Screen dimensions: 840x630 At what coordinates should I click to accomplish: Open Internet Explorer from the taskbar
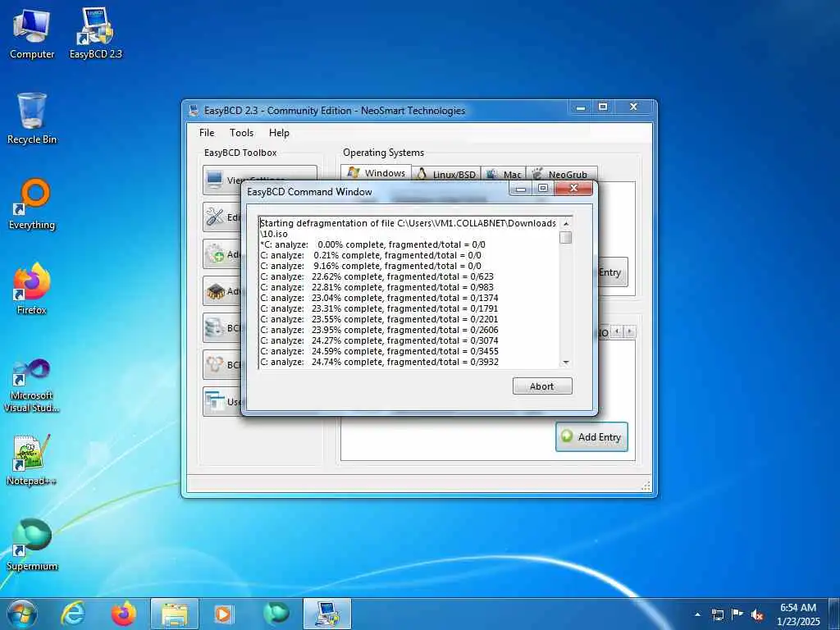coord(72,614)
